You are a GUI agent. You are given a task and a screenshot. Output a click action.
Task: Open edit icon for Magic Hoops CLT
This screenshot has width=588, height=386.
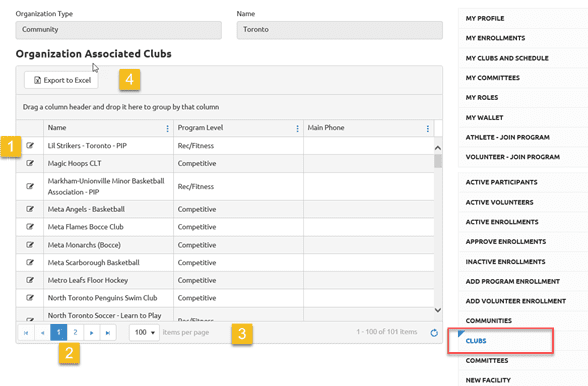coord(30,163)
